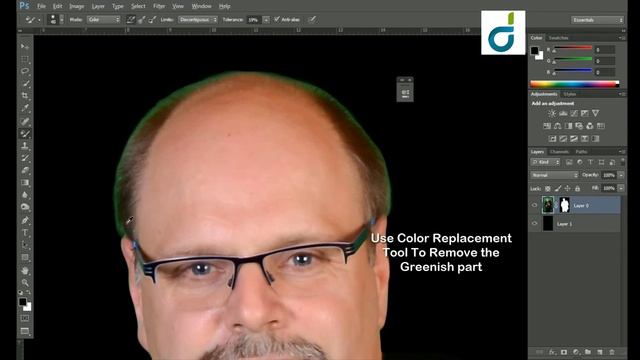Select the Clone Stamp tool
Viewport: 640px width, 360px height.
(x=24, y=146)
